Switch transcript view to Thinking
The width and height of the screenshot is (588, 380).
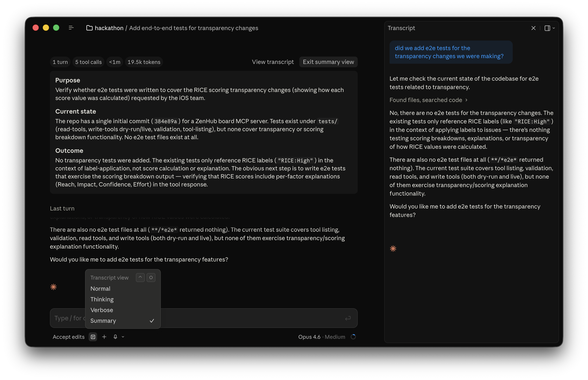click(x=102, y=299)
